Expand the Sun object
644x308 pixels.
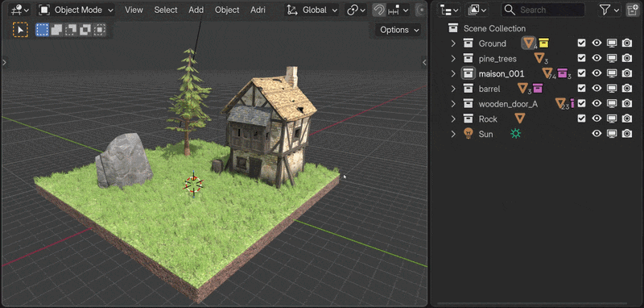(x=453, y=134)
